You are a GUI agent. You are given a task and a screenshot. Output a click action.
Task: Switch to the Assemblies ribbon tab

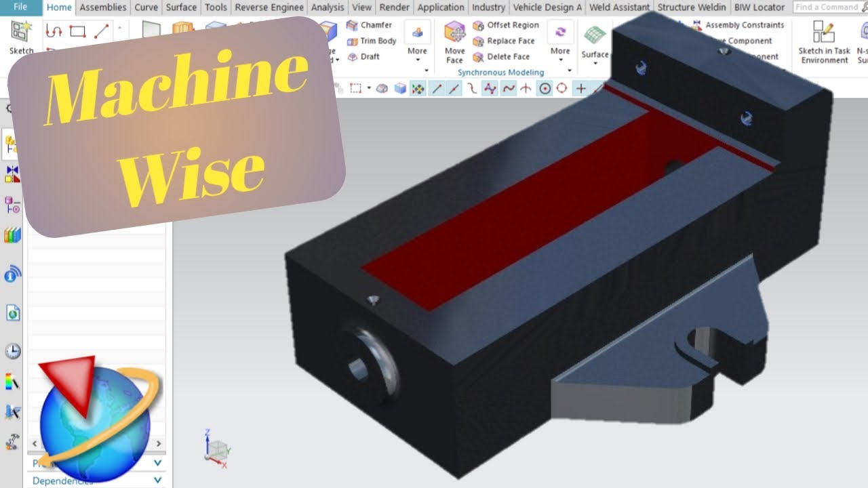point(103,7)
